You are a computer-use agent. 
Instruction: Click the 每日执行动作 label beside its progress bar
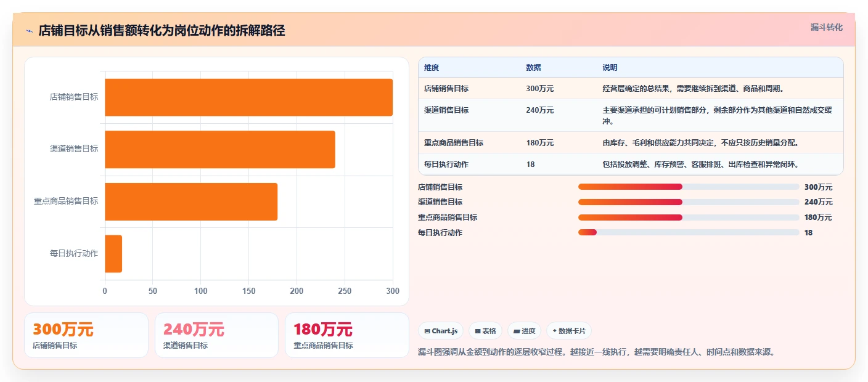tap(440, 233)
